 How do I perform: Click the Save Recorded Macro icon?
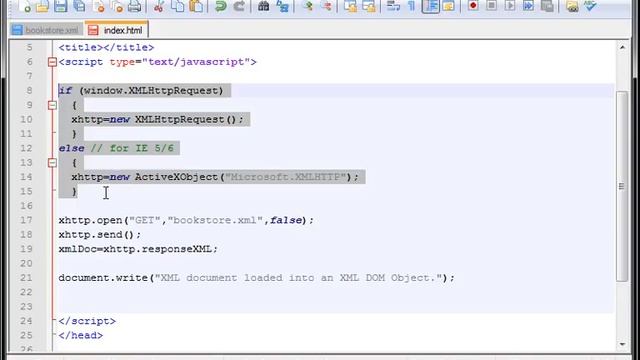pyautogui.click(x=547, y=6)
